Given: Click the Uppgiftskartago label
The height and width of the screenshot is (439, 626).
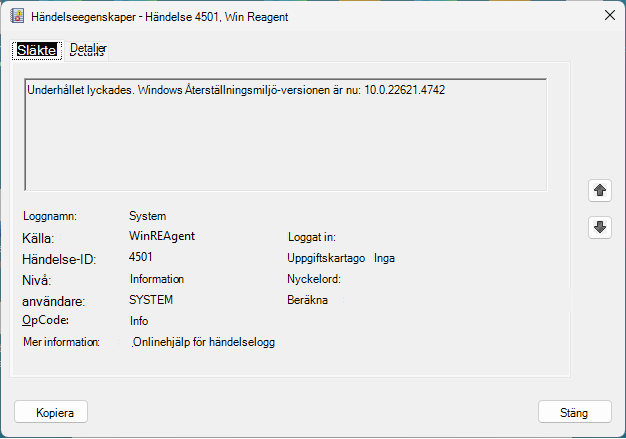Looking at the screenshot, I should pyautogui.click(x=326, y=258).
